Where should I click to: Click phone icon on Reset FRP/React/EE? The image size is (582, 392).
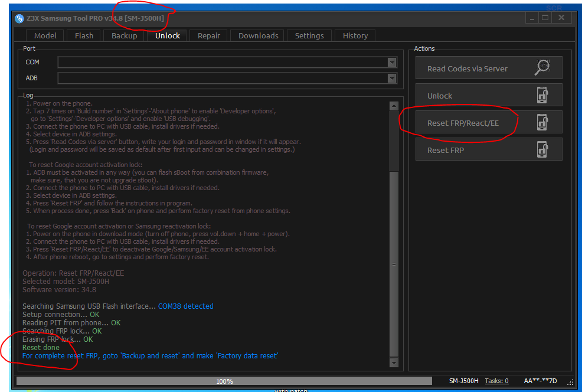coord(542,122)
